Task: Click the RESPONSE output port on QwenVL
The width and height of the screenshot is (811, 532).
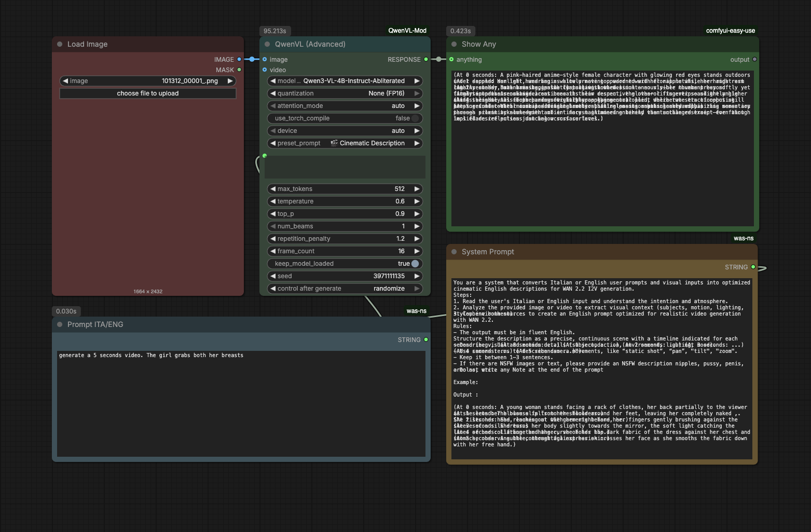Action: coord(426,59)
